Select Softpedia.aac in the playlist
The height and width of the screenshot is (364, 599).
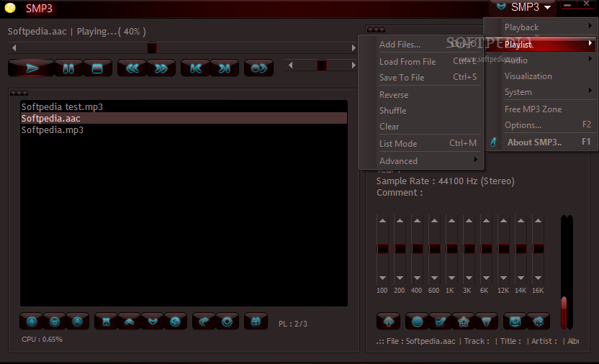tap(184, 118)
